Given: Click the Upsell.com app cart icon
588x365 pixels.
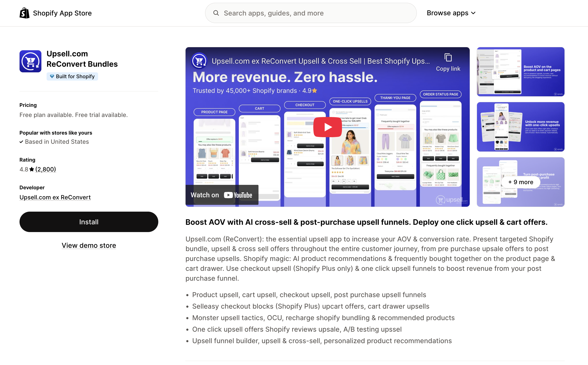Looking at the screenshot, I should [30, 61].
